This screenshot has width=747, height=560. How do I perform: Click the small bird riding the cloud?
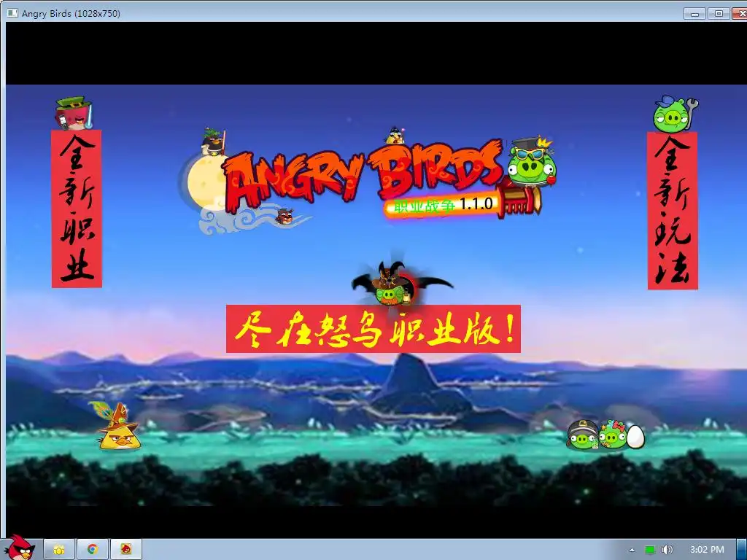pyautogui.click(x=285, y=216)
